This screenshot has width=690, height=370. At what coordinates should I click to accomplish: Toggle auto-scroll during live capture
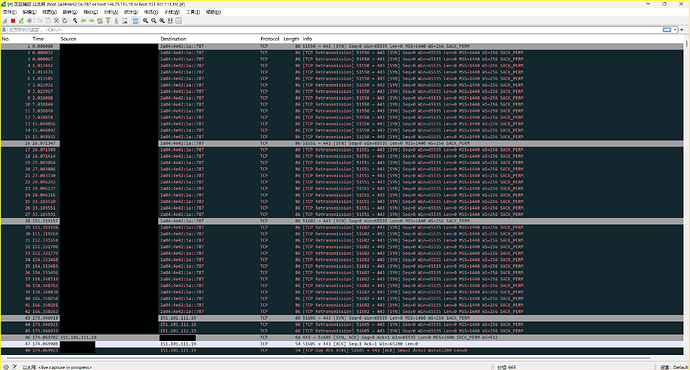click(x=125, y=21)
